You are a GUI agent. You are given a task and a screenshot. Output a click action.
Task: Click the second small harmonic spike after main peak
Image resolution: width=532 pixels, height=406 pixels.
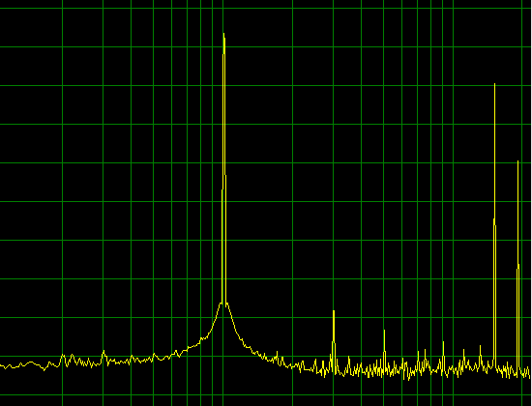384,331
